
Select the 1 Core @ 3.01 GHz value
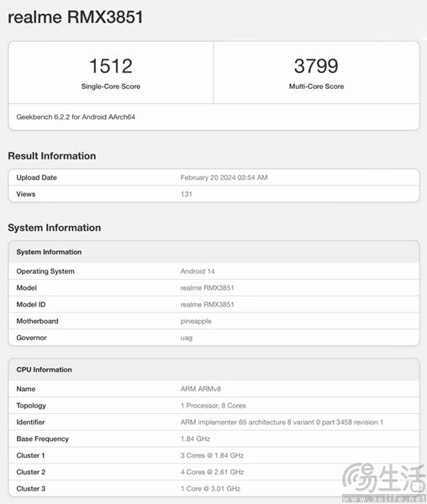(x=211, y=489)
